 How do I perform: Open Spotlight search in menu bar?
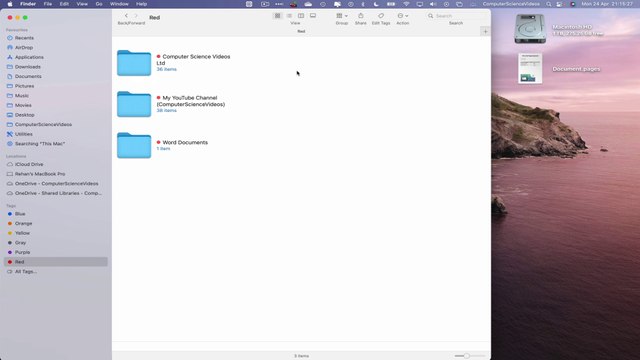(549, 4)
